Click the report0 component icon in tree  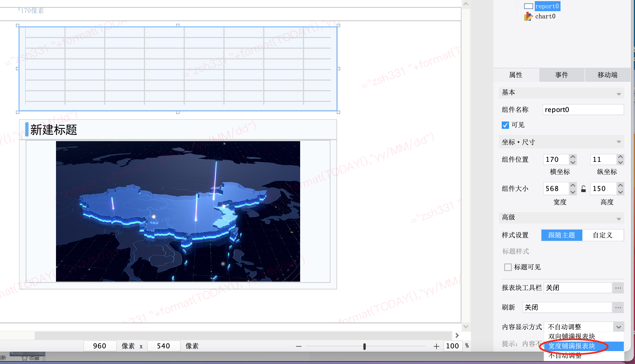(x=528, y=6)
